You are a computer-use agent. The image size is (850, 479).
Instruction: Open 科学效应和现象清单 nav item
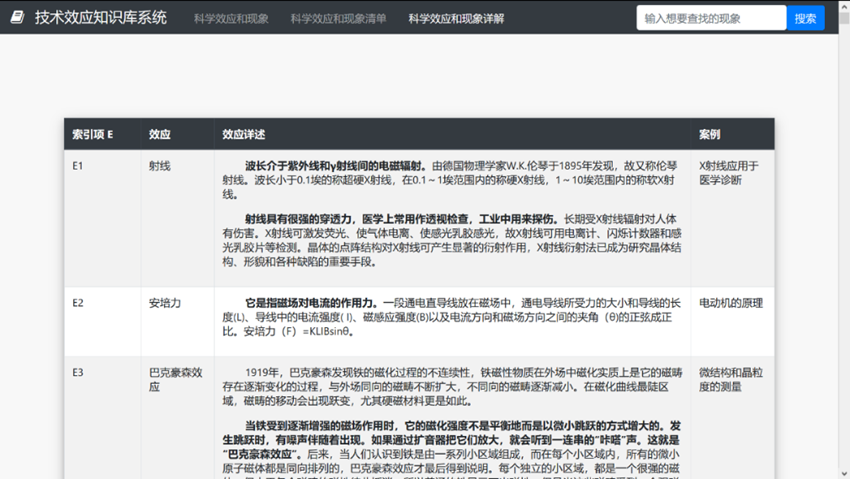point(338,18)
